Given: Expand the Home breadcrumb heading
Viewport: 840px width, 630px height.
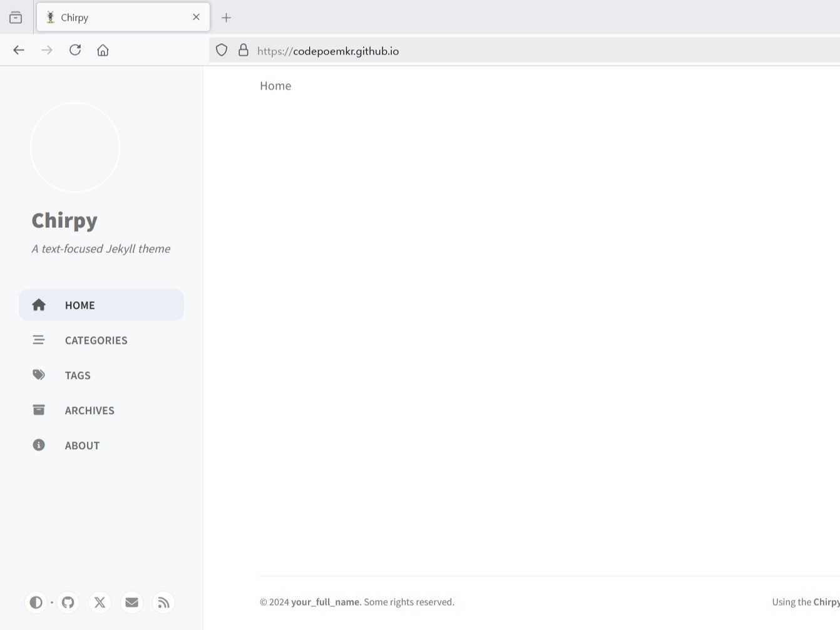Looking at the screenshot, I should click(275, 86).
